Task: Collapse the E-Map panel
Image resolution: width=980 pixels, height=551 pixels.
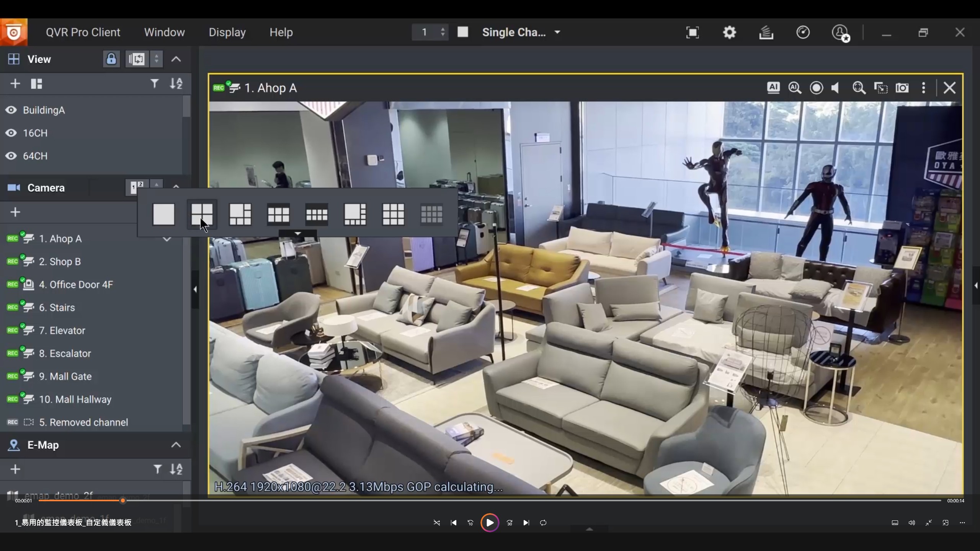Action: tap(176, 445)
